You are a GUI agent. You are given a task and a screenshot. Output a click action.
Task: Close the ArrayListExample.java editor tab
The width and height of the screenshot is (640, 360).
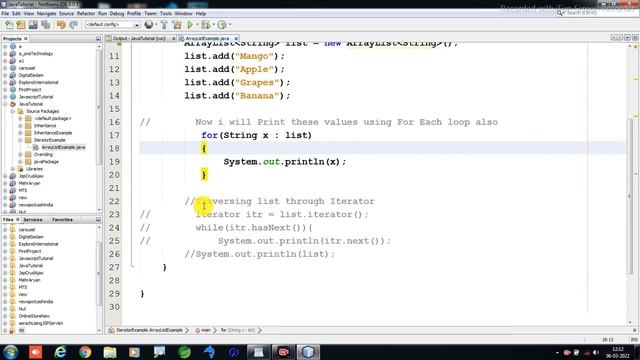click(x=236, y=38)
